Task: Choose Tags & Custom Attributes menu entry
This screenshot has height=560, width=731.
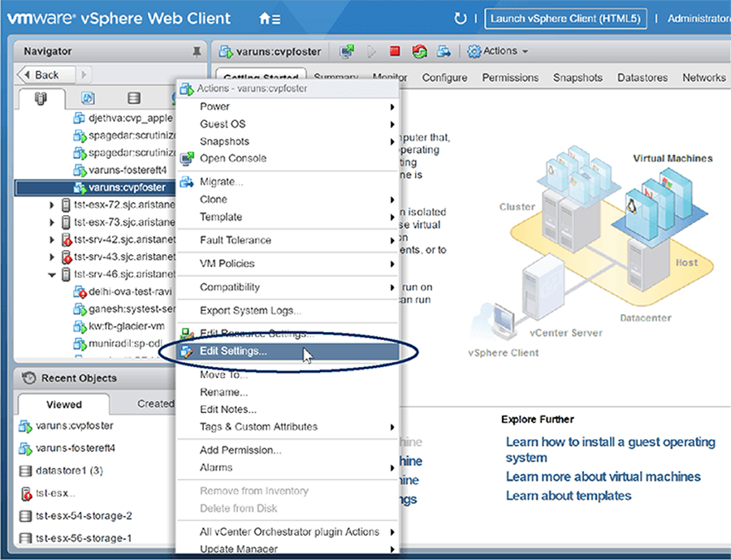Action: tap(288, 427)
